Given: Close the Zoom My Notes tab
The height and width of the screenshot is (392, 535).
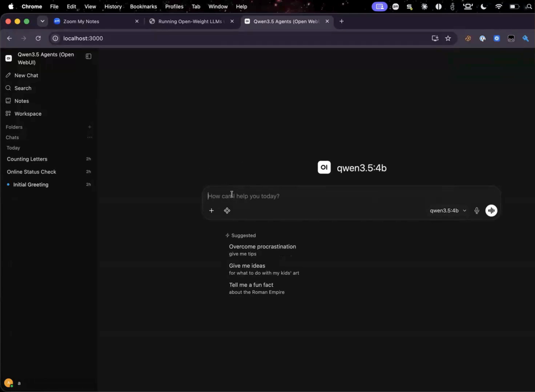Looking at the screenshot, I should point(137,21).
